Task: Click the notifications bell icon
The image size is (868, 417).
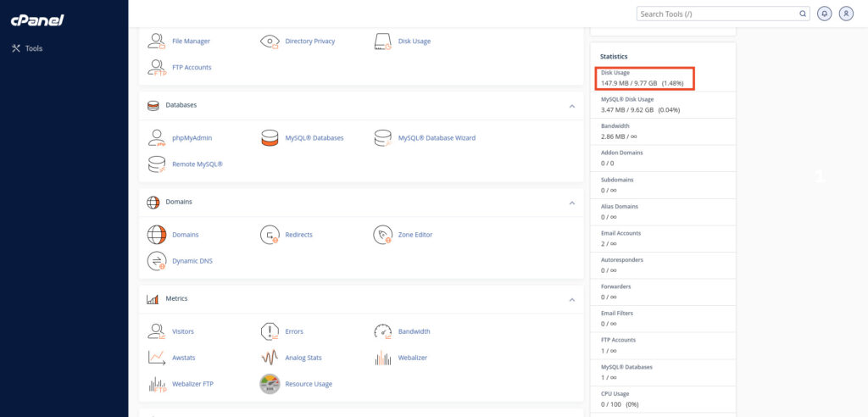Action: 825,14
